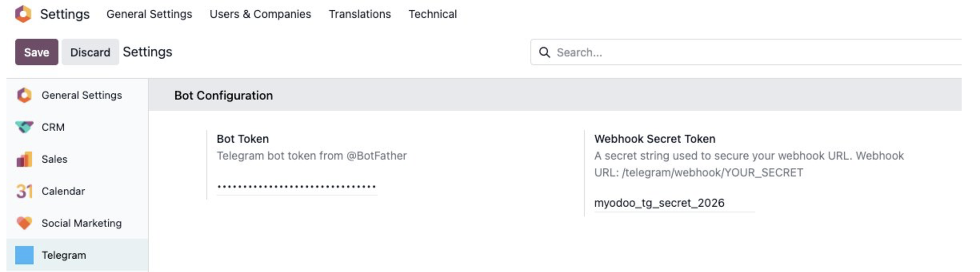Open the Users & Companies menu
This screenshot has height=272, width=980.
[260, 14]
